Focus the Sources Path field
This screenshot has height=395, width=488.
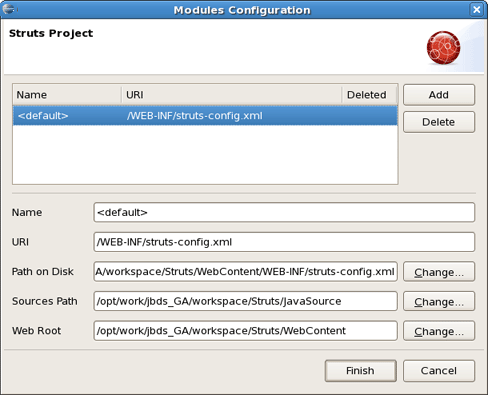[245, 301]
